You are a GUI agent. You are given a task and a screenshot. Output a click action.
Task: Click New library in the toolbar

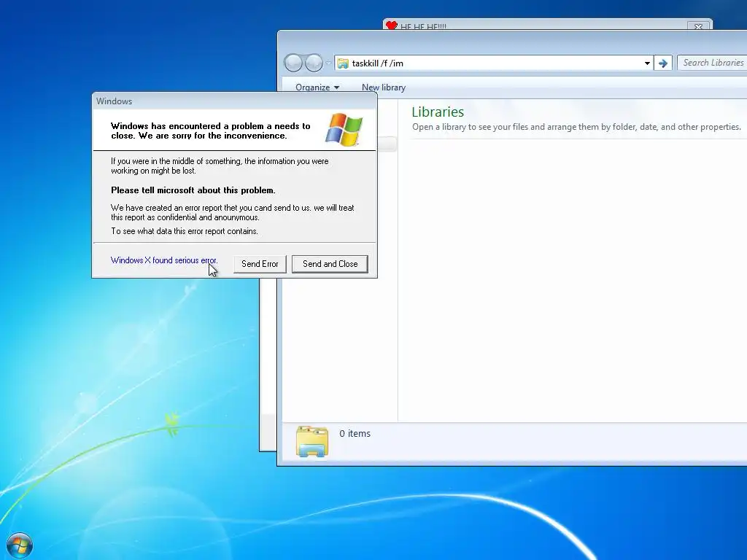[x=384, y=87]
